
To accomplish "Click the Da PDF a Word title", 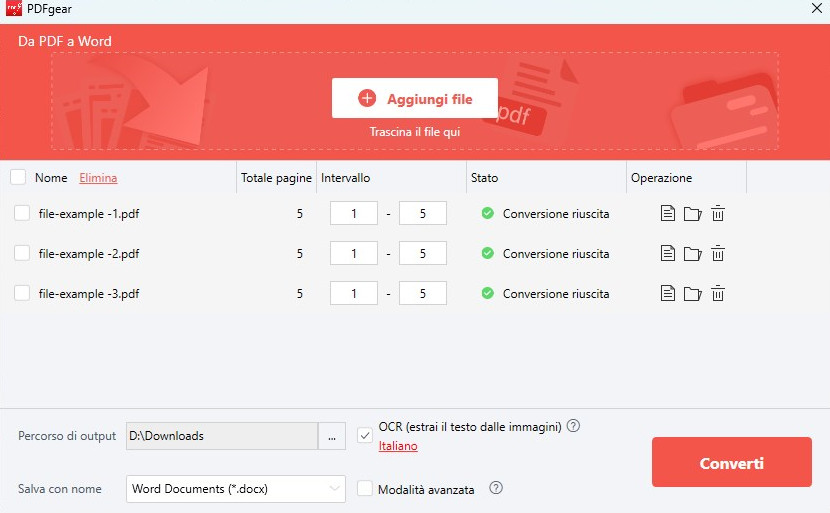I will point(65,41).
